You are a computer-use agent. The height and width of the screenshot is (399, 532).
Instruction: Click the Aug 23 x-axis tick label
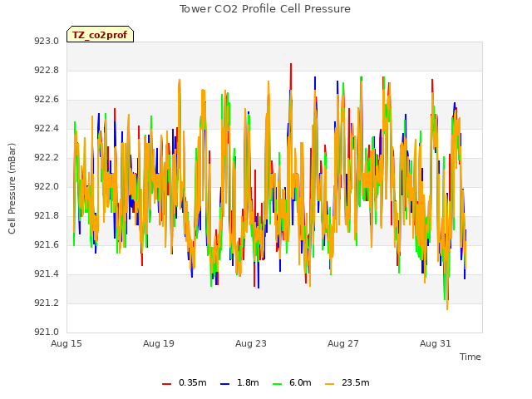coord(251,343)
